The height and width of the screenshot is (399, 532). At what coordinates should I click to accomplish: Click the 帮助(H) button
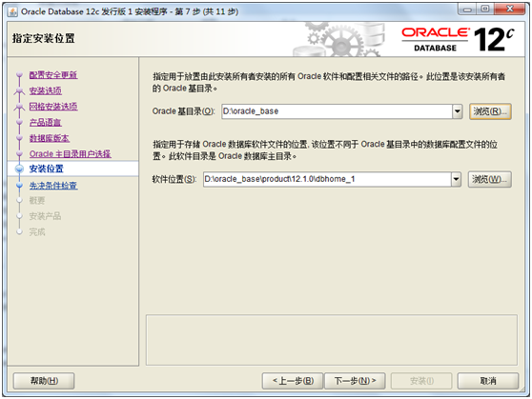44,381
